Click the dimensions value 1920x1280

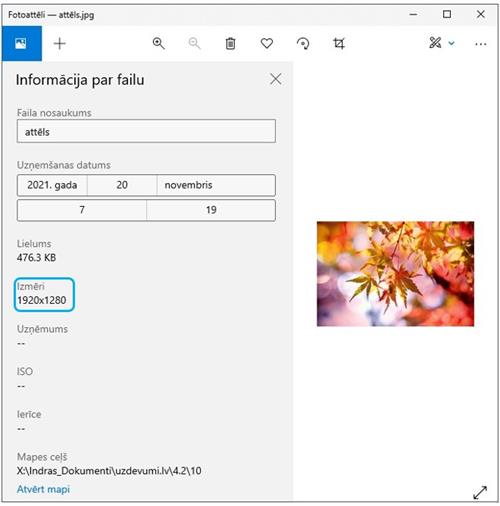click(42, 300)
